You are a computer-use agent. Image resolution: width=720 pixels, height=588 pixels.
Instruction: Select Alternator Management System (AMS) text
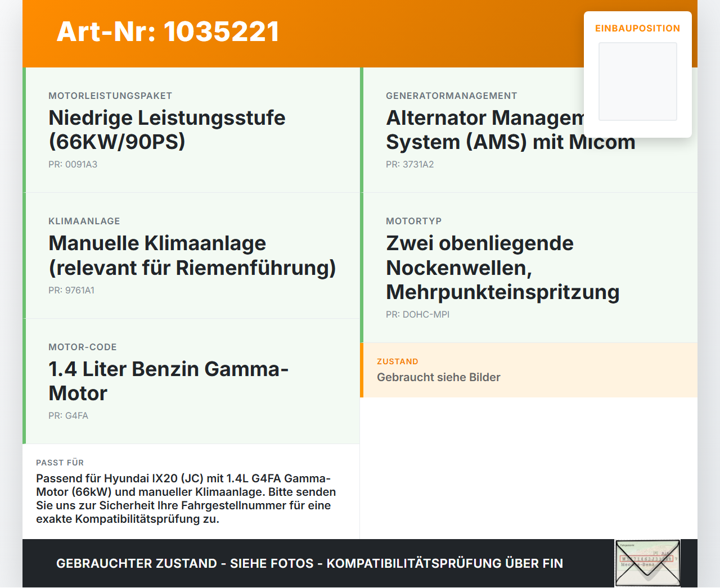tap(510, 130)
